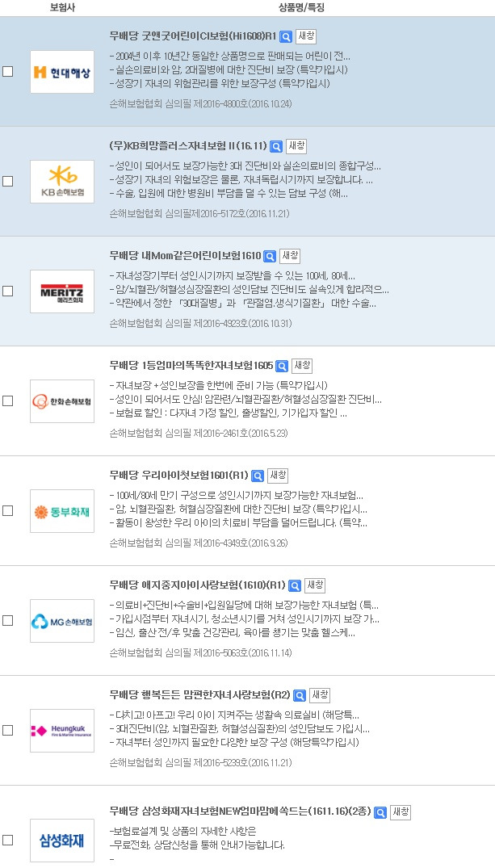Select the 보험사 column header
495x868 pixels.
click(62, 8)
